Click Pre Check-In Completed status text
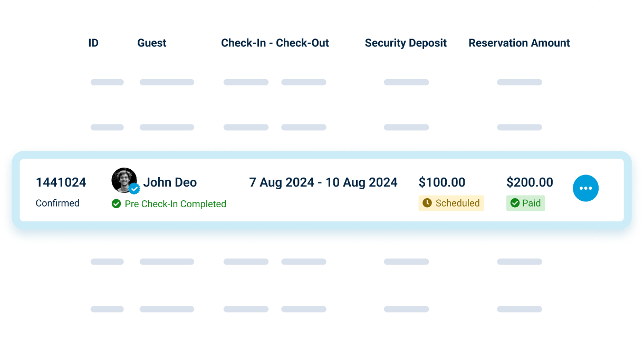Screen dimensions: 644x360 (175, 204)
